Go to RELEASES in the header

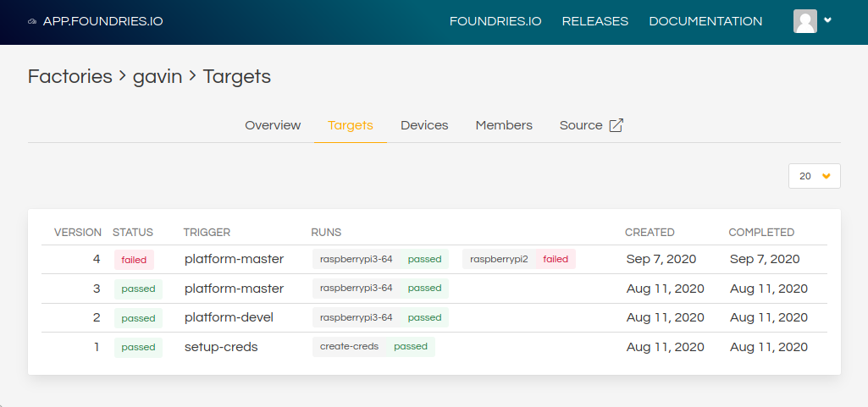click(595, 21)
